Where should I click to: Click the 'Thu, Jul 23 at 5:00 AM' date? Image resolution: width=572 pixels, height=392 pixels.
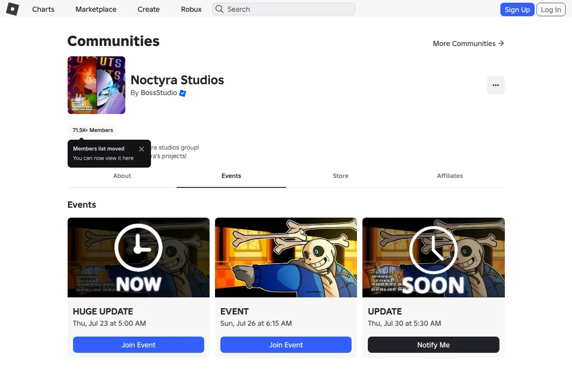point(110,324)
